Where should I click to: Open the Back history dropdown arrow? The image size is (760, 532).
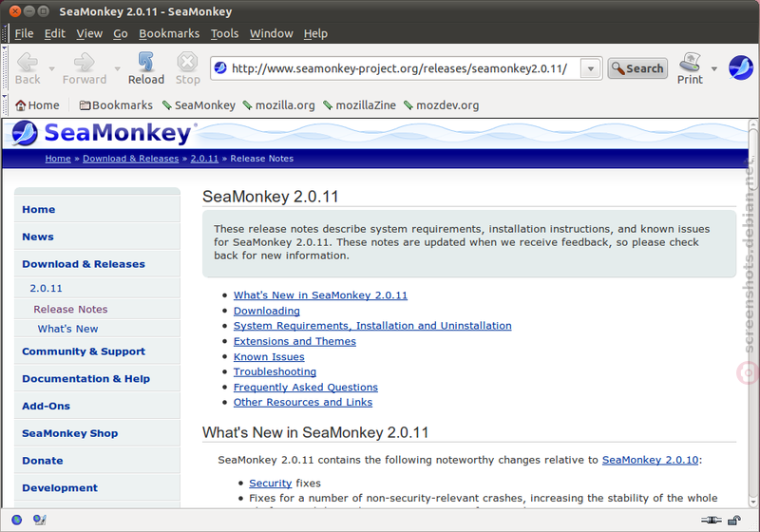click(x=52, y=68)
